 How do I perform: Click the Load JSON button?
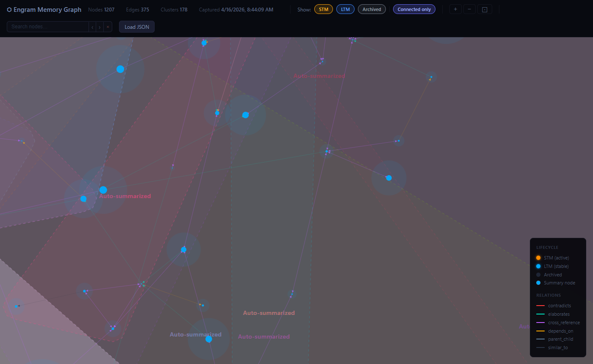click(136, 26)
